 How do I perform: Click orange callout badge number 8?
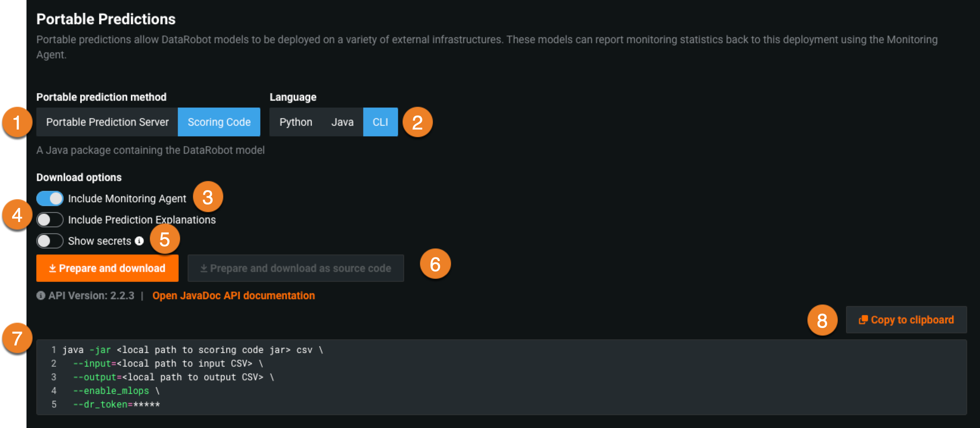click(x=822, y=320)
